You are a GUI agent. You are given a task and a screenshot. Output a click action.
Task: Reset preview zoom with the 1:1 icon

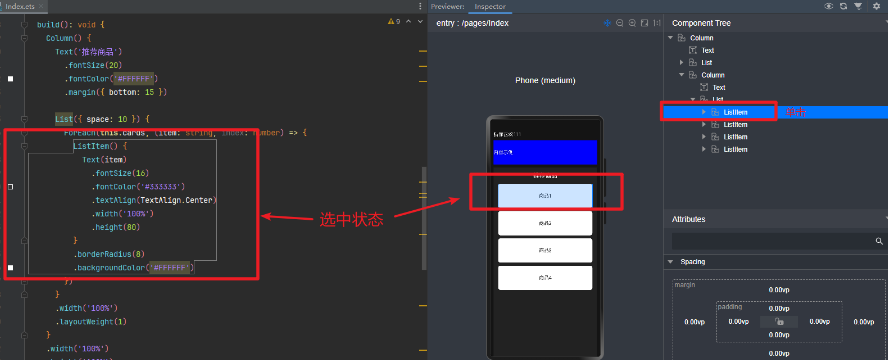657,23
